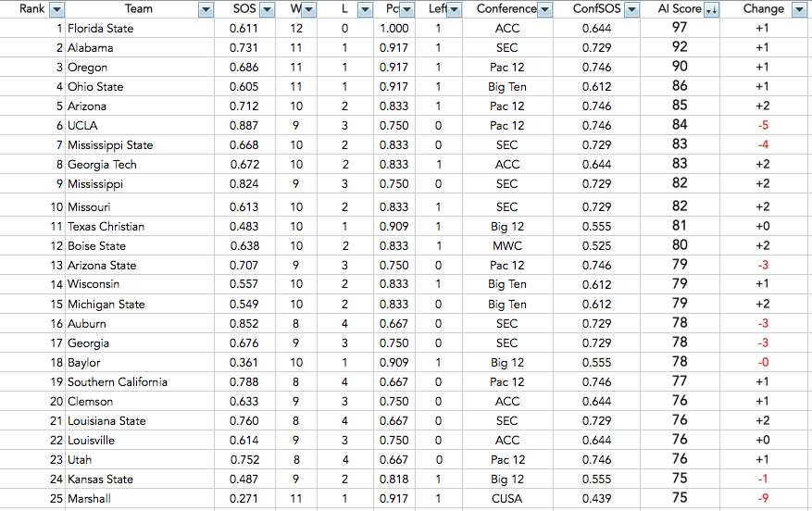The height and width of the screenshot is (511, 812).
Task: Select the Marshall team cell
Action: pyautogui.click(x=140, y=499)
